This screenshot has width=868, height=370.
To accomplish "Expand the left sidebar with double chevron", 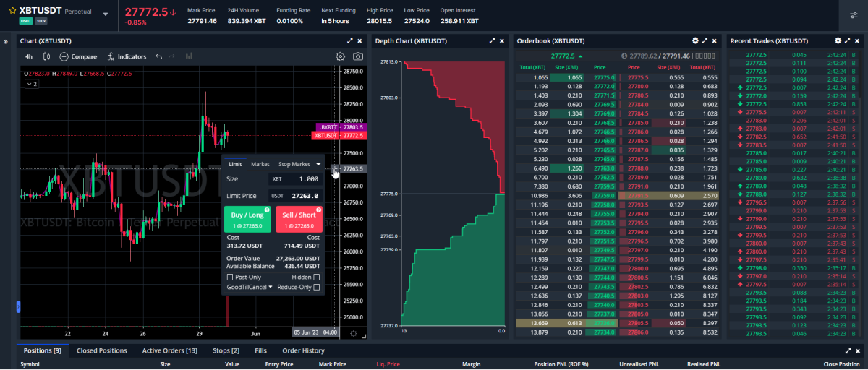I will (7, 41).
